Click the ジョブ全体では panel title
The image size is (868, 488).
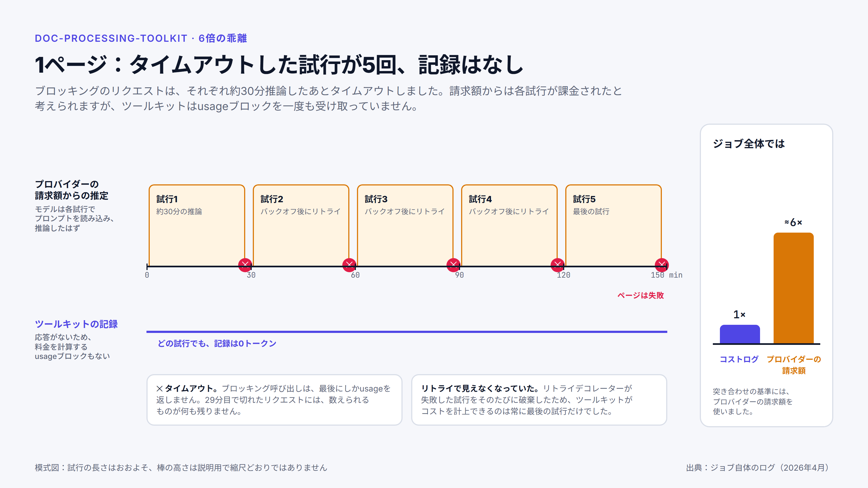click(x=748, y=144)
